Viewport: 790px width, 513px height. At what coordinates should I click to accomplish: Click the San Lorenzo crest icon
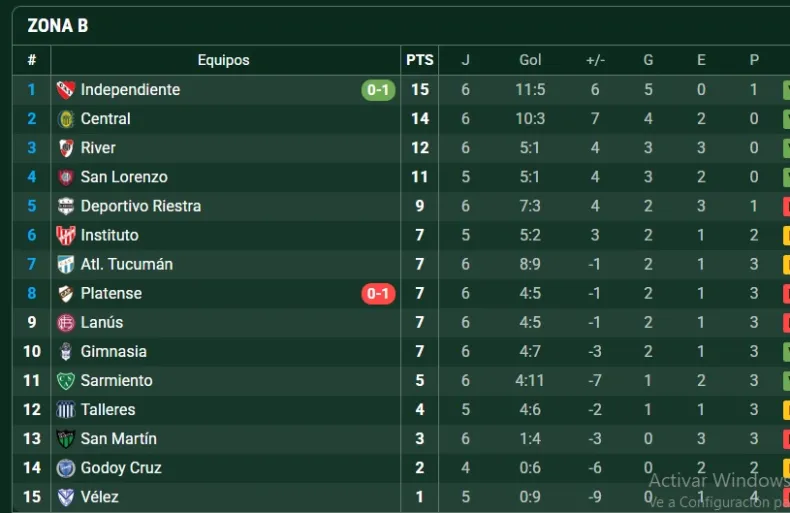point(66,177)
